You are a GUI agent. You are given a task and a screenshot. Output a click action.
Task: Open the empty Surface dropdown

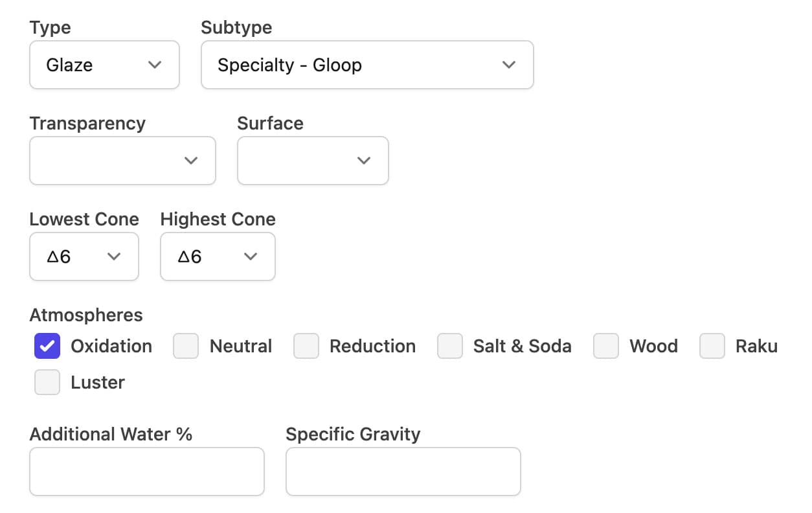313,161
